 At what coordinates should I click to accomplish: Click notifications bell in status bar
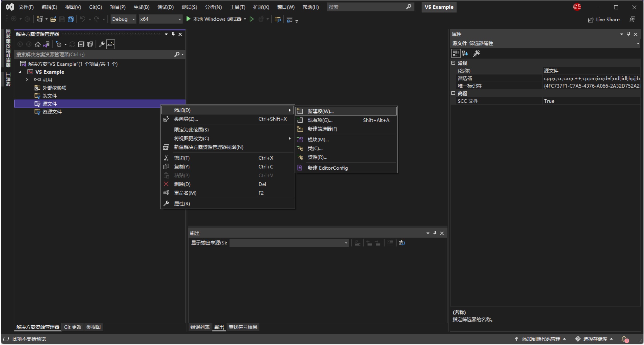pyautogui.click(x=625, y=339)
